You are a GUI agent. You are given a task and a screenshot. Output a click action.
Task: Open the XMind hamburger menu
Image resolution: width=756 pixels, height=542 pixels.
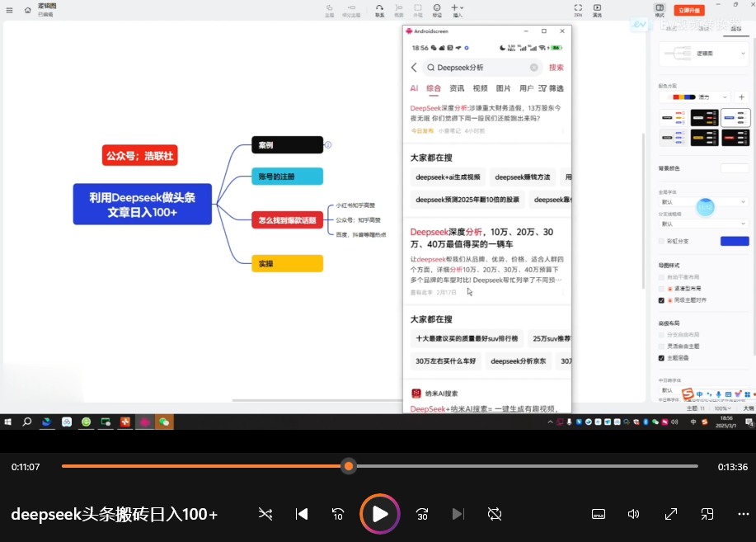click(x=9, y=10)
